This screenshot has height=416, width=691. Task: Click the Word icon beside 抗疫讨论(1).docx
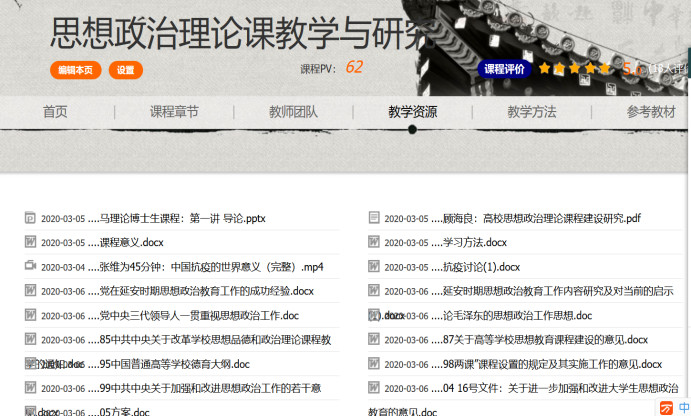tap(374, 267)
